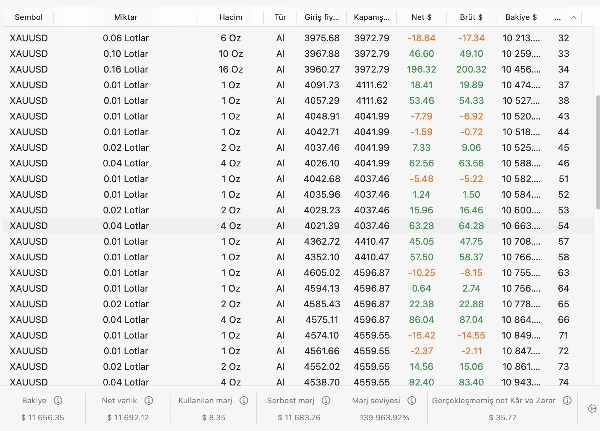Image resolution: width=600 pixels, height=431 pixels.
Task: Sort table by Net $ header
Action: pos(421,17)
